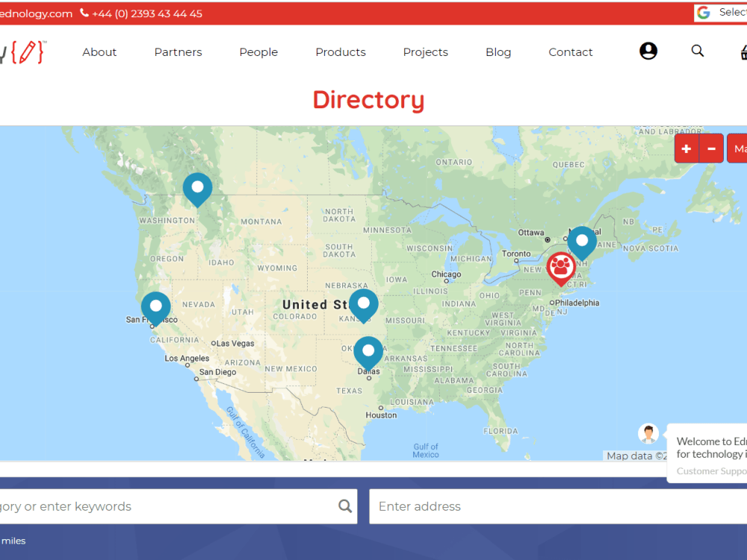
Task: Open the Contact page
Action: click(570, 52)
